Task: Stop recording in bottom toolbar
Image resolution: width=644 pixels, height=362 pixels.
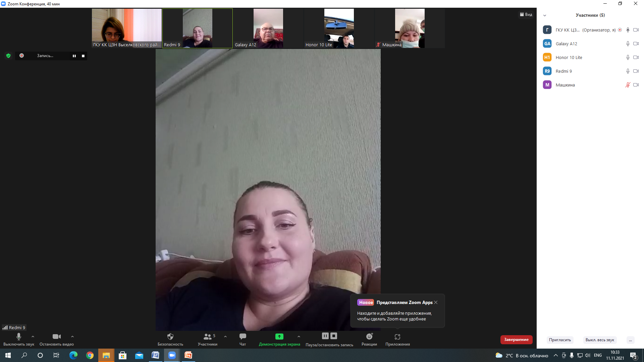Action: [334, 336]
